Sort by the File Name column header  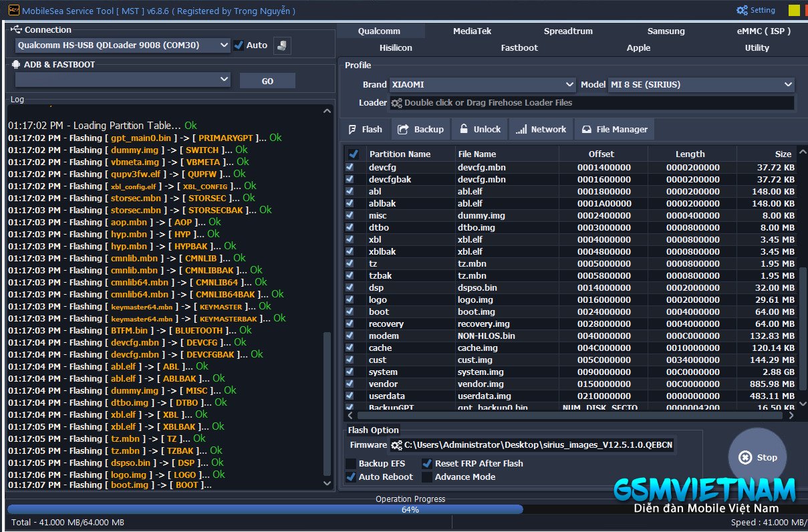(507, 154)
